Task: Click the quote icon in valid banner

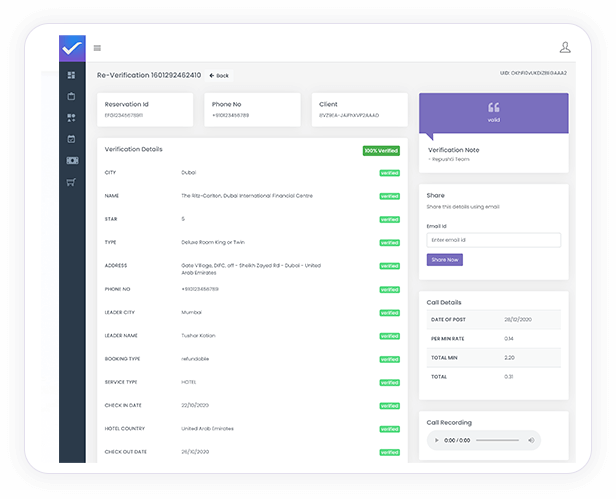Action: [494, 107]
